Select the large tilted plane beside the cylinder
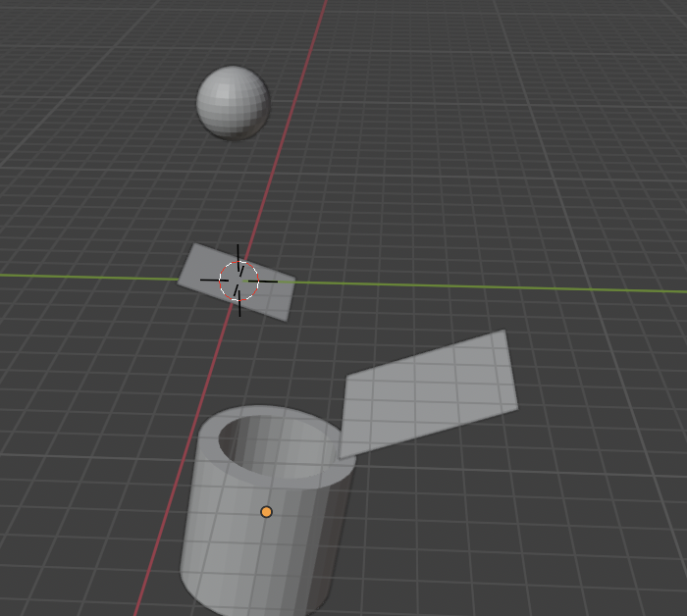Screen dimensions: 687x616 (x=428, y=394)
